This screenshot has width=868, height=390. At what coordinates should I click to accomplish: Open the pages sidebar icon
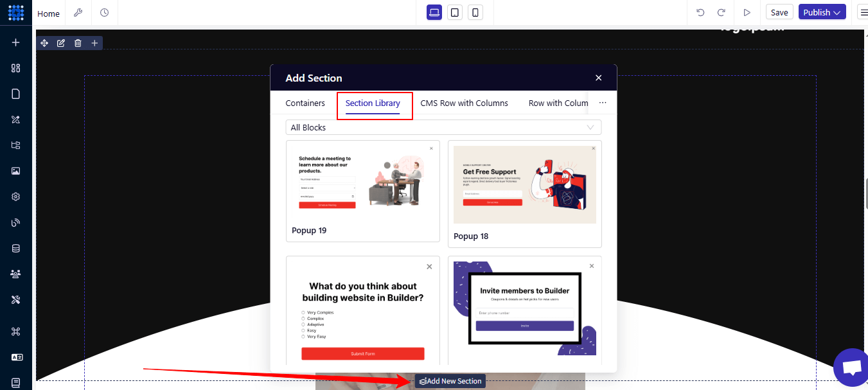(16, 94)
